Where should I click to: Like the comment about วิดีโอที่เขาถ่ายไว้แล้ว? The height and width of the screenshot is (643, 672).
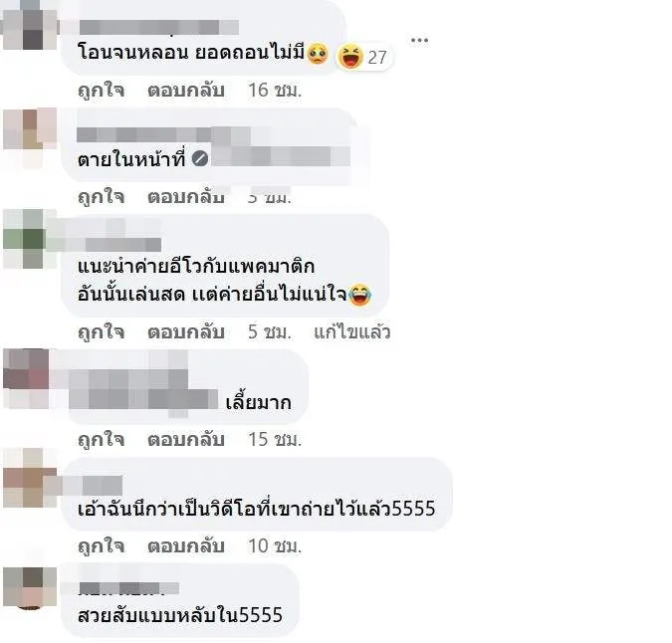click(102, 545)
